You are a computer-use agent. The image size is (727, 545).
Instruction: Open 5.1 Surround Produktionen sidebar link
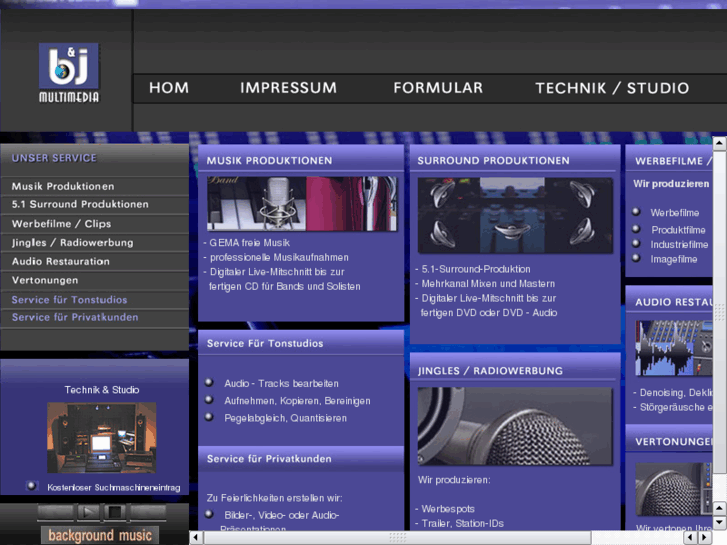80,204
